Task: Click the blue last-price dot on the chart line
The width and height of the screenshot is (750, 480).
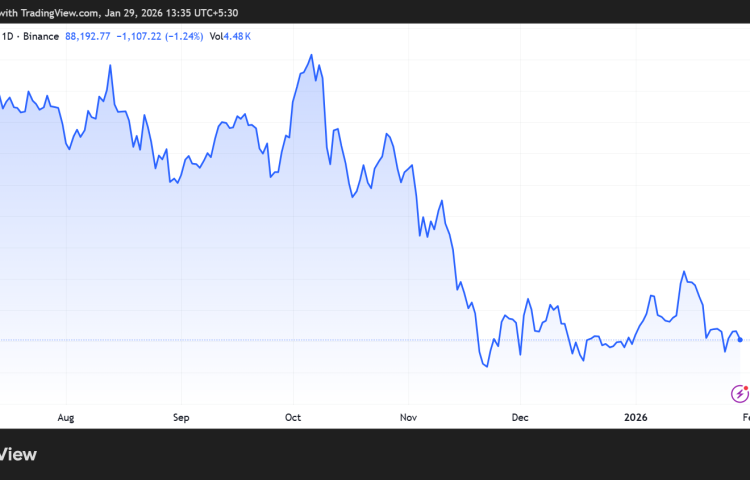Action: click(740, 340)
